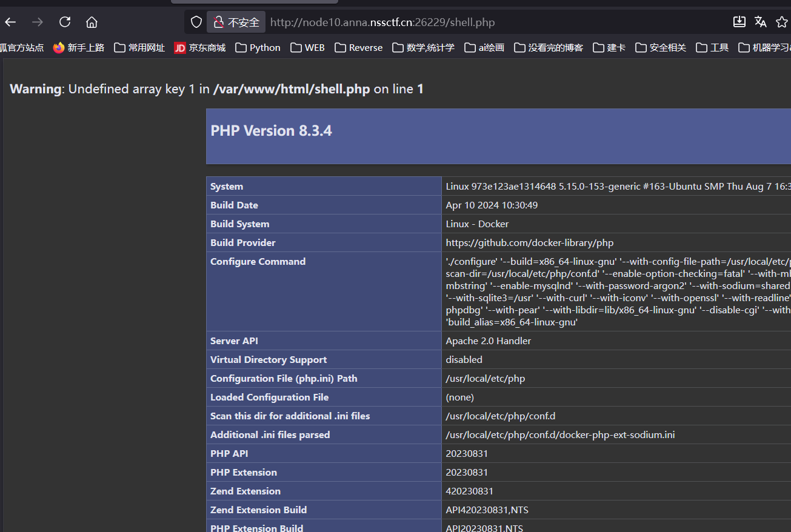Image resolution: width=791 pixels, height=532 pixels.
Task: Go back to the previous page
Action: (x=10, y=22)
